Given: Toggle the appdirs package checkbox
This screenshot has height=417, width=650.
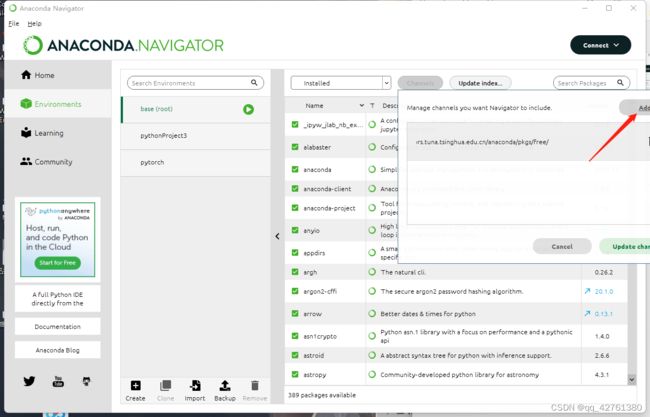Looking at the screenshot, I should point(295,252).
